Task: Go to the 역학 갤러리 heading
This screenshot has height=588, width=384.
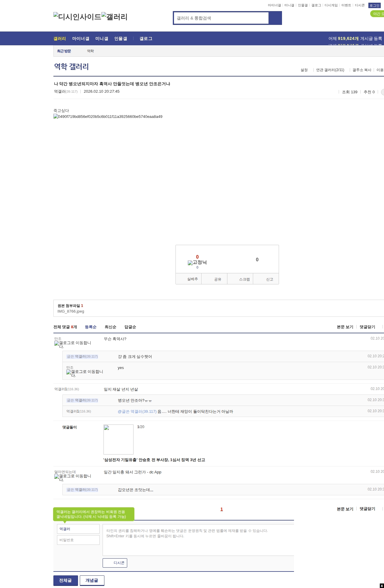Action: point(71,66)
